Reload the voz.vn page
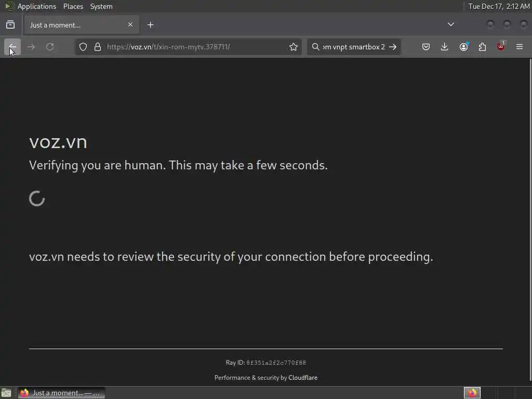The image size is (532, 399). (50, 47)
